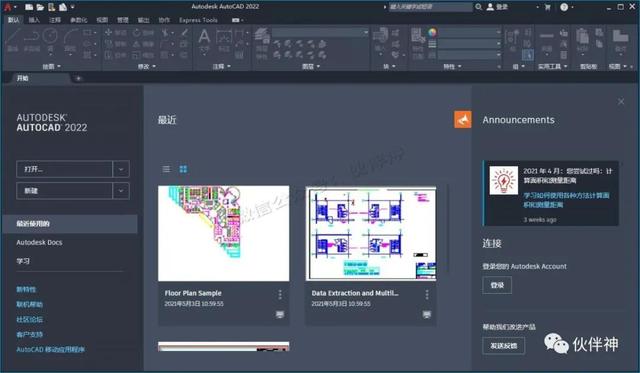The width and height of the screenshot is (640, 373).
Task: Click the orange Announcements megaphone icon
Action: 462,120
